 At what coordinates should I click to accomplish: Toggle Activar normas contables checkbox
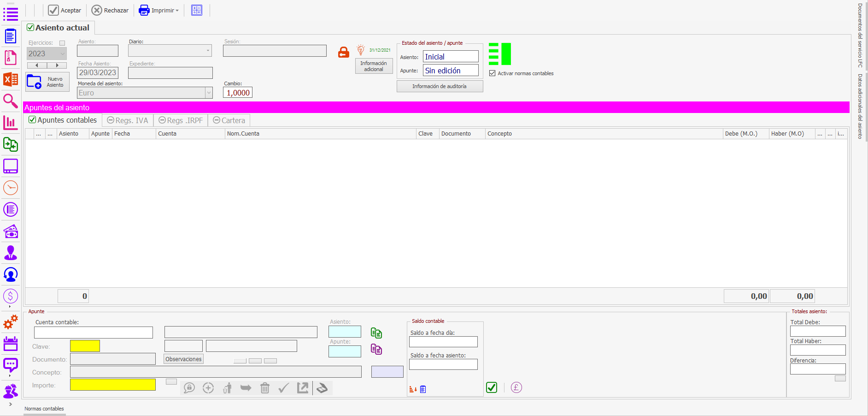click(x=493, y=73)
